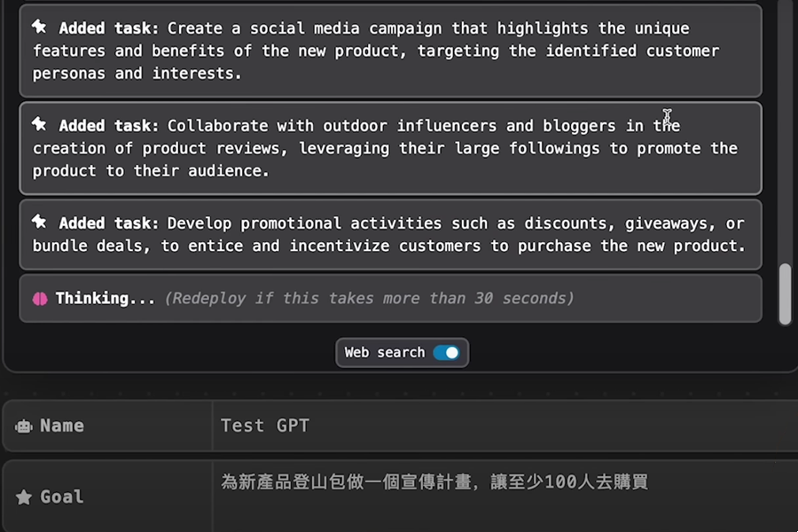Click the bold "Added task:" label in the first message

click(x=109, y=28)
